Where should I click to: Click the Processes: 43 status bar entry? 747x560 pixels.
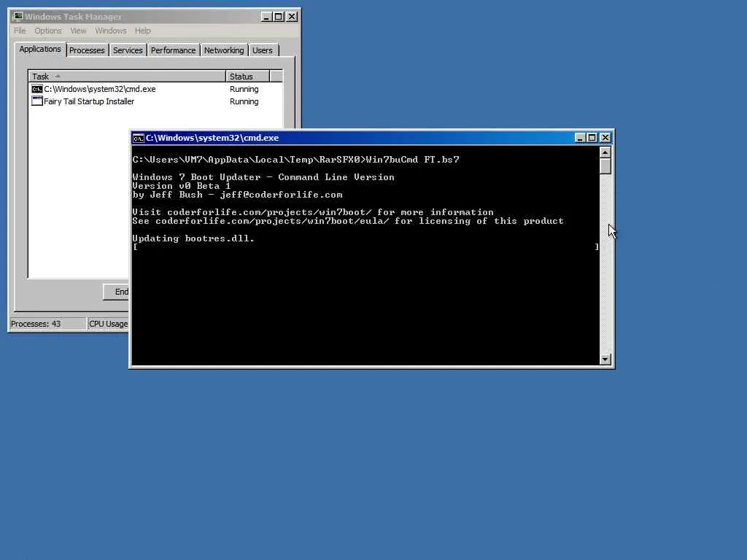click(x=47, y=324)
